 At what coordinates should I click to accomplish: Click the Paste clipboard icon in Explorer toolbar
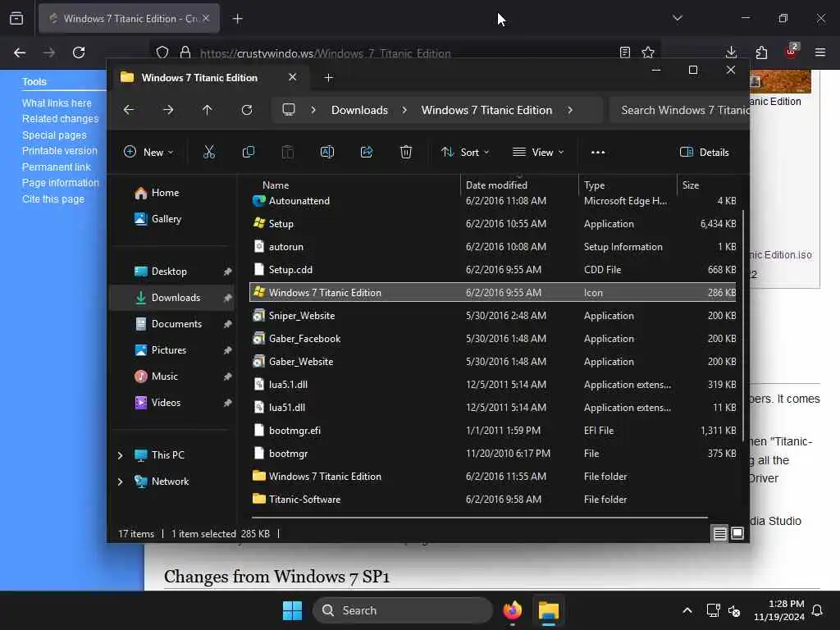click(x=288, y=152)
